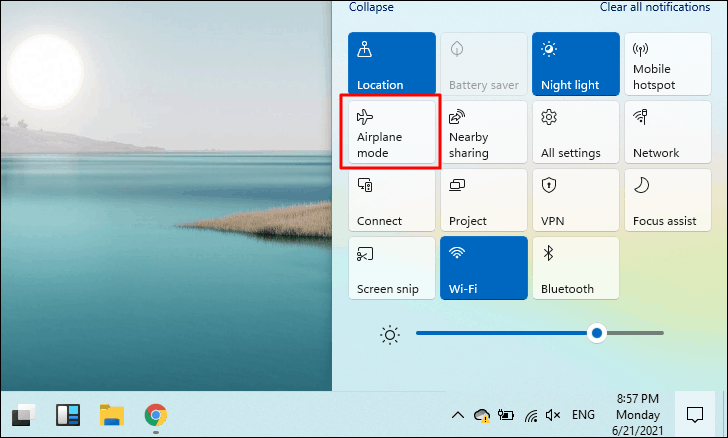Start a Screen snip
This screenshot has width=728, height=438.
[392, 268]
